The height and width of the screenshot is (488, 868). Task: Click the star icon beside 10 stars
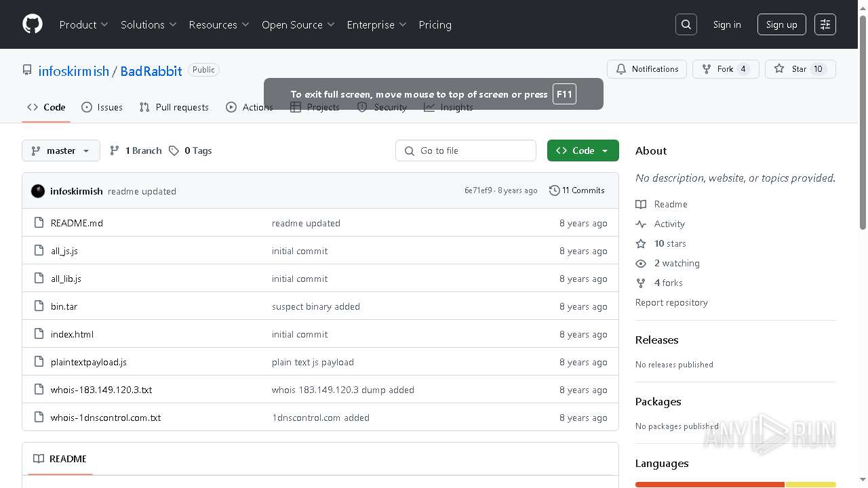tap(641, 243)
